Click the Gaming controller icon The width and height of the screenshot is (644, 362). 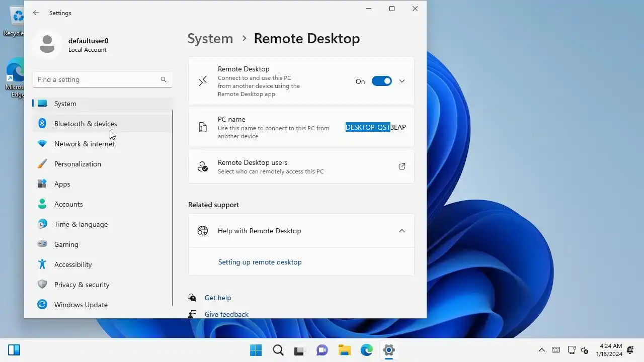[42, 244]
